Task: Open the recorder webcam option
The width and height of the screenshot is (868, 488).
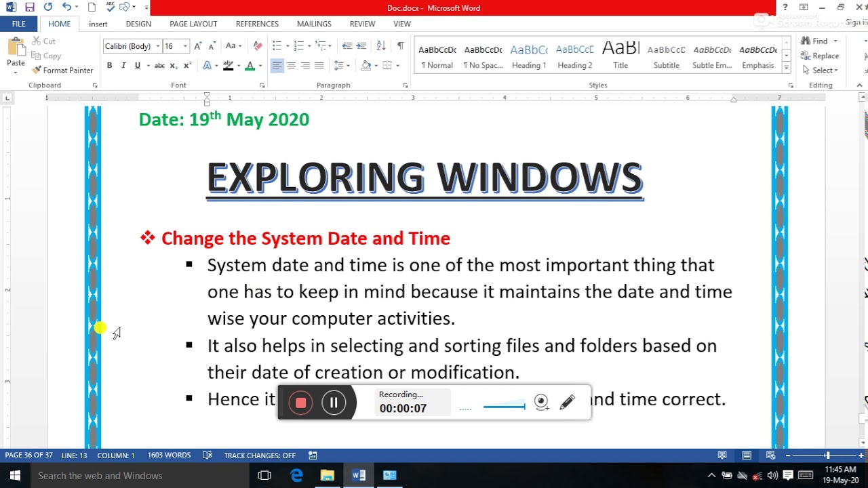Action: click(x=541, y=403)
